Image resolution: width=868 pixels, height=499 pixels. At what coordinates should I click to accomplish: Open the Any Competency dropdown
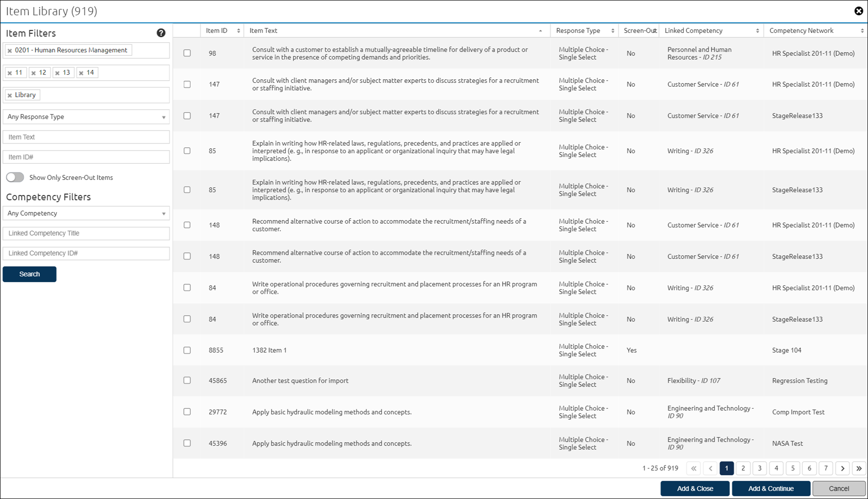(x=86, y=213)
